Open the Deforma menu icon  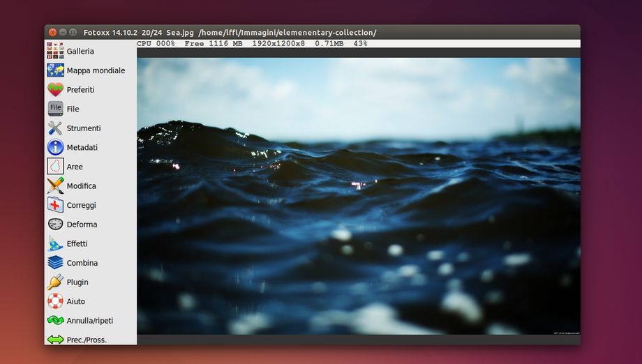pos(55,225)
